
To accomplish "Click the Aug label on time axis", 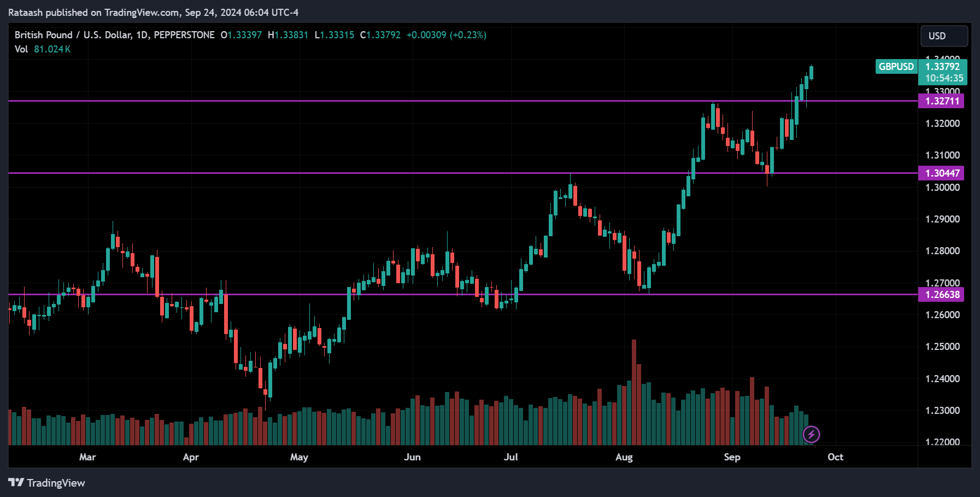I will point(624,457).
